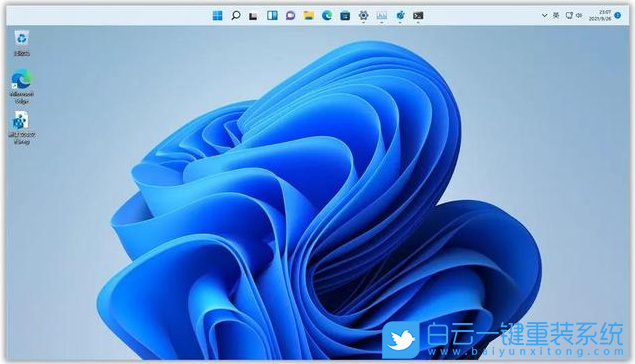The image size is (635, 364).
Task: Expand hidden system tray icons chevron
Action: [545, 15]
